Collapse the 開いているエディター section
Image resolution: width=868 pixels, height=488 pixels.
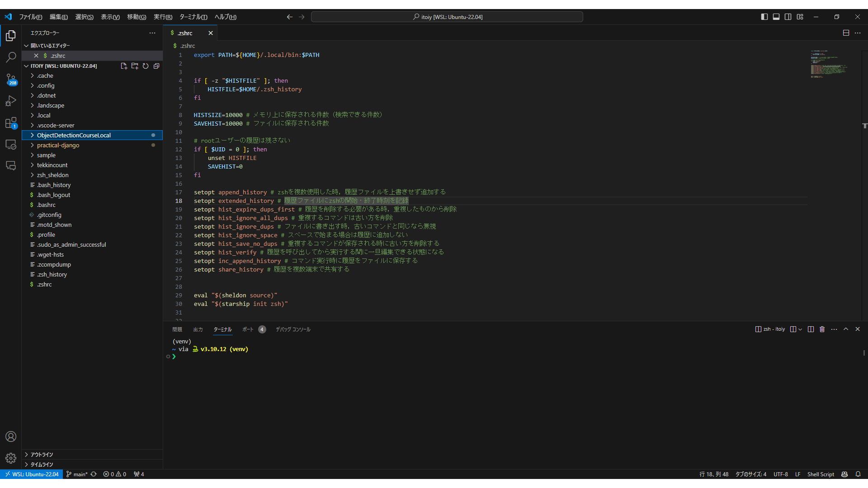click(92, 46)
